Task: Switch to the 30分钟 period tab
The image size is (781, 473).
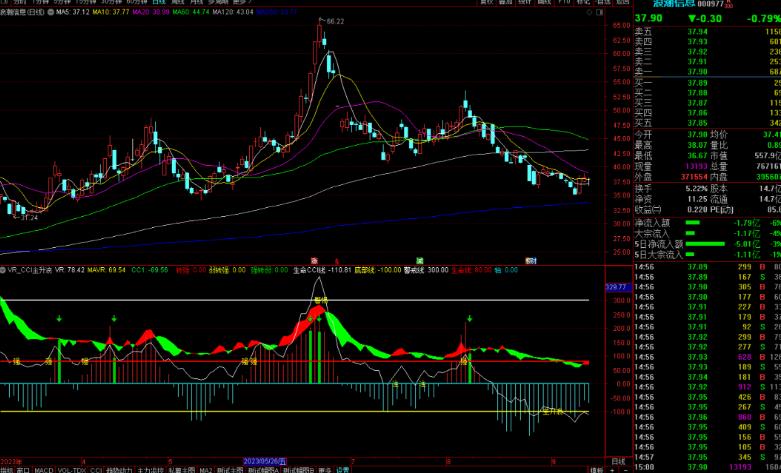Action: coord(112,2)
